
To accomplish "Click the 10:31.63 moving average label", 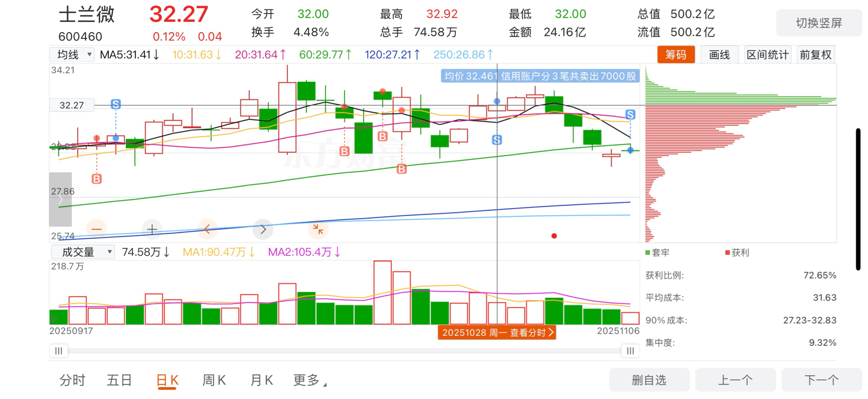I will coord(197,55).
